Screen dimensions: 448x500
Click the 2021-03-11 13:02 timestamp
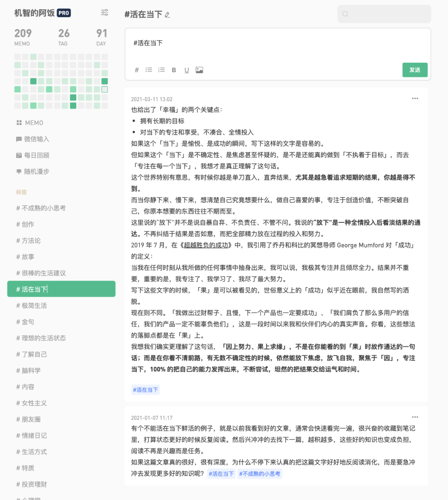[x=152, y=99]
